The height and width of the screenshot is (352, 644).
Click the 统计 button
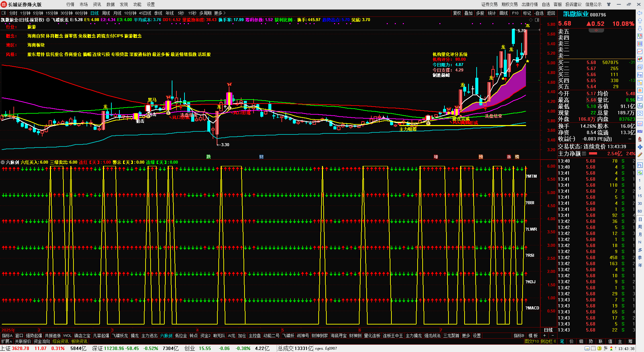[492, 13]
